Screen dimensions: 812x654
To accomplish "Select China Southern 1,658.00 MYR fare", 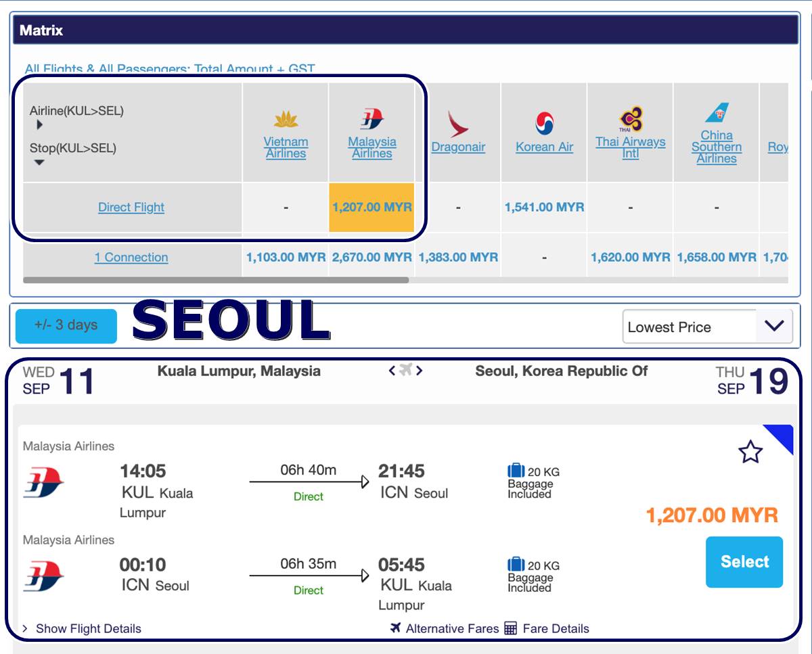I will pyautogui.click(x=717, y=257).
